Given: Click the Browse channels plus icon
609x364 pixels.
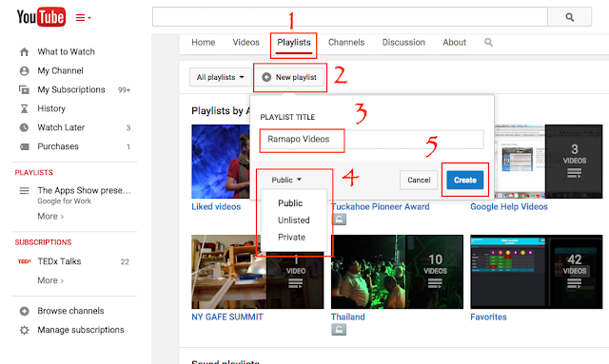Looking at the screenshot, I should pos(24,311).
